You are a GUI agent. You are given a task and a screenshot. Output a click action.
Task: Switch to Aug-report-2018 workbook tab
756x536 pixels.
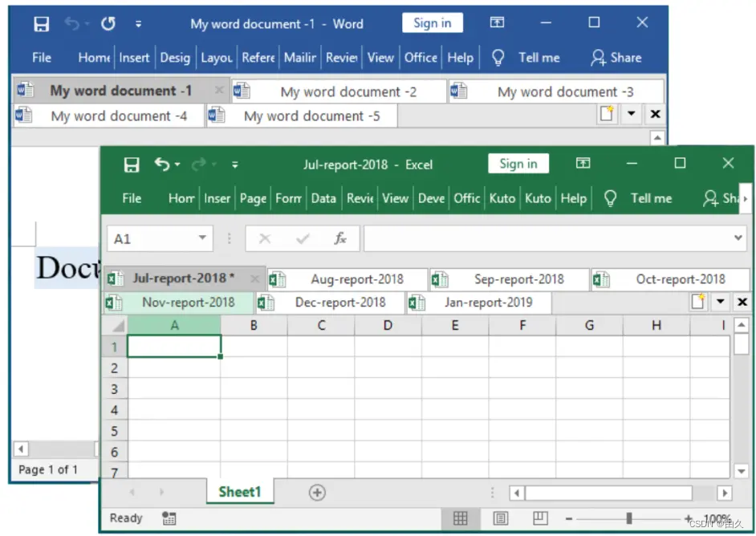[x=348, y=279]
